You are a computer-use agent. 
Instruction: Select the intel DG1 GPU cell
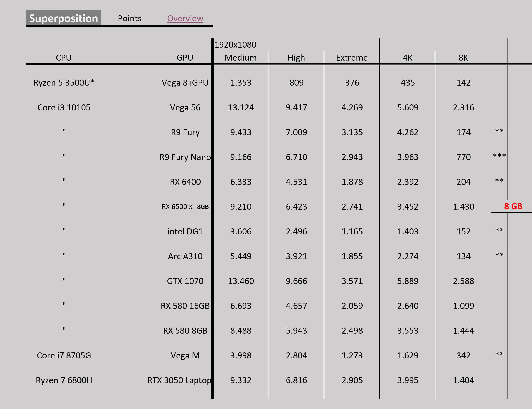(x=185, y=231)
